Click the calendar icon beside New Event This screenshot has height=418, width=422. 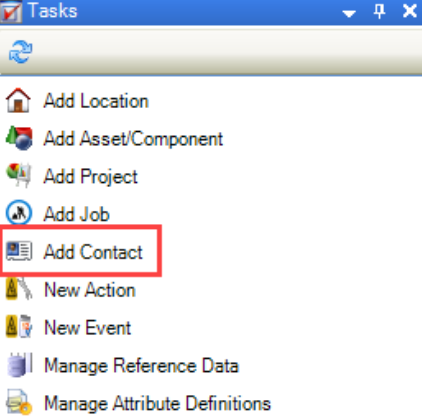tap(19, 326)
